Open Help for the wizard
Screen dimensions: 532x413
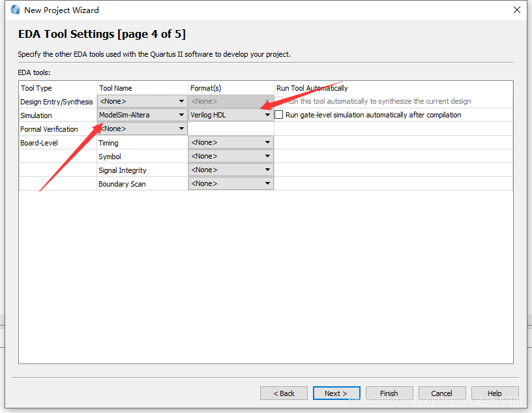click(495, 393)
